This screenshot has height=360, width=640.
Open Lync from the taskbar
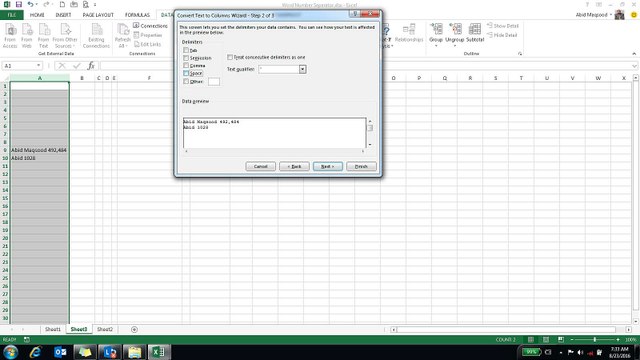pyautogui.click(x=109, y=352)
